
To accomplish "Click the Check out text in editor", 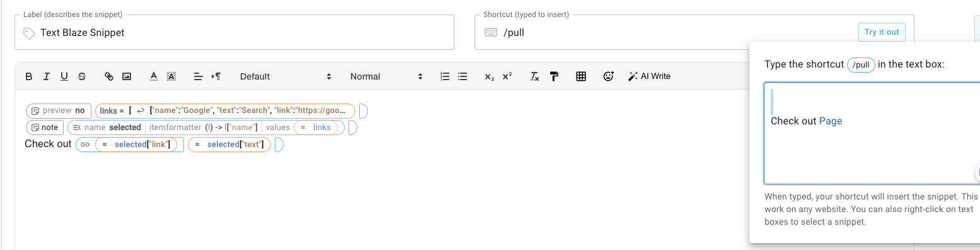I will (48, 144).
